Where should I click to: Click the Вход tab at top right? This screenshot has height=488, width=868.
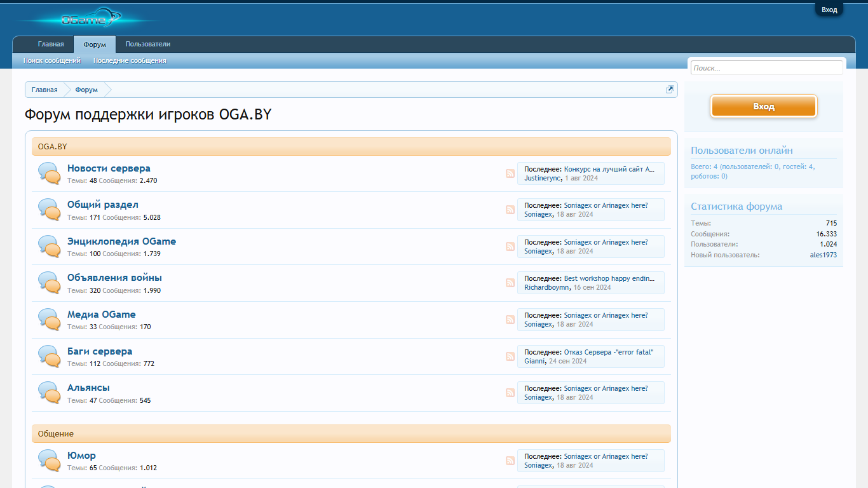(829, 10)
